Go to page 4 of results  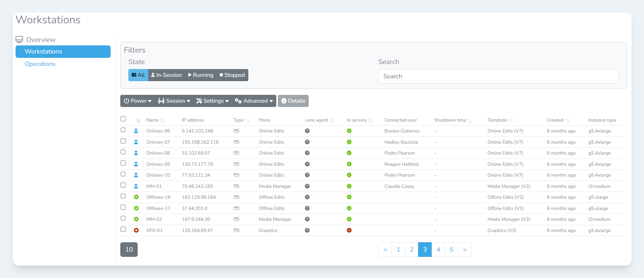438,249
